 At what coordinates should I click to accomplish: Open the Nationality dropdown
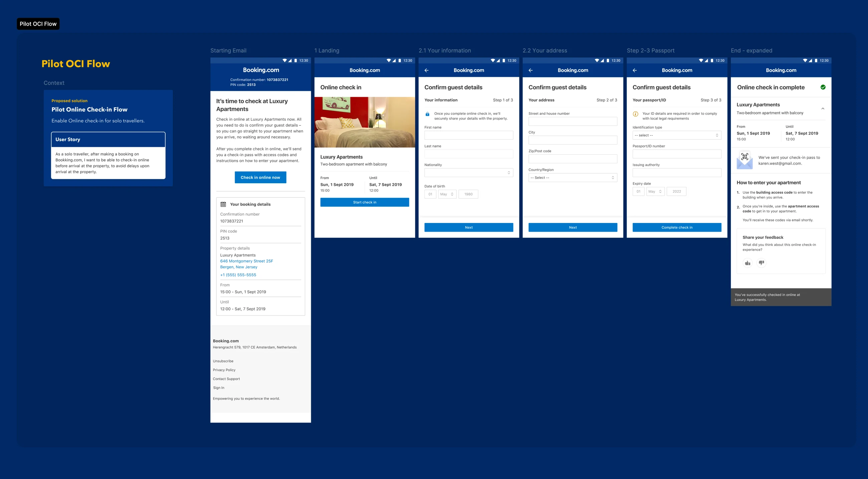(469, 173)
